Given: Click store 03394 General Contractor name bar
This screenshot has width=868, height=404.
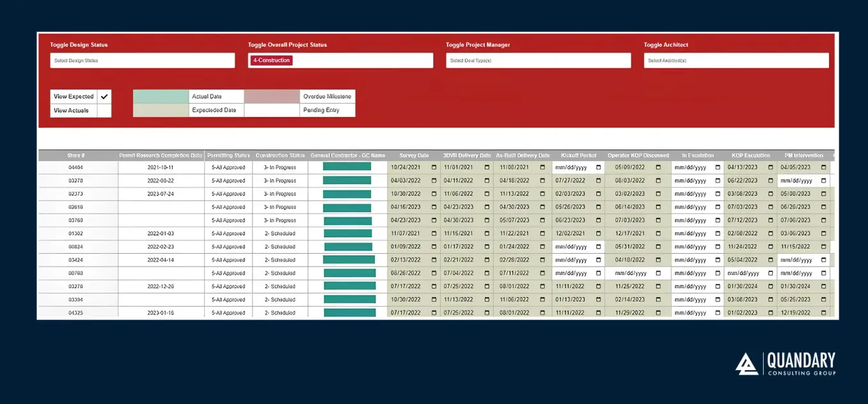Looking at the screenshot, I should pyautogui.click(x=349, y=300).
